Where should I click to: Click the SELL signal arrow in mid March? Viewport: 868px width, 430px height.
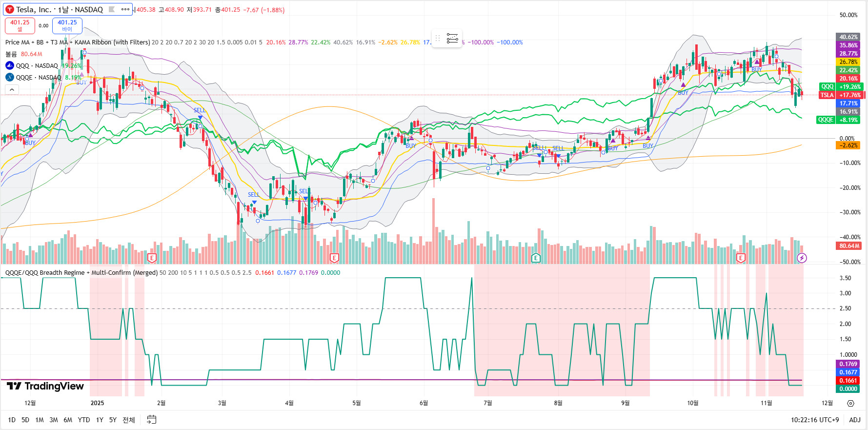pos(254,202)
